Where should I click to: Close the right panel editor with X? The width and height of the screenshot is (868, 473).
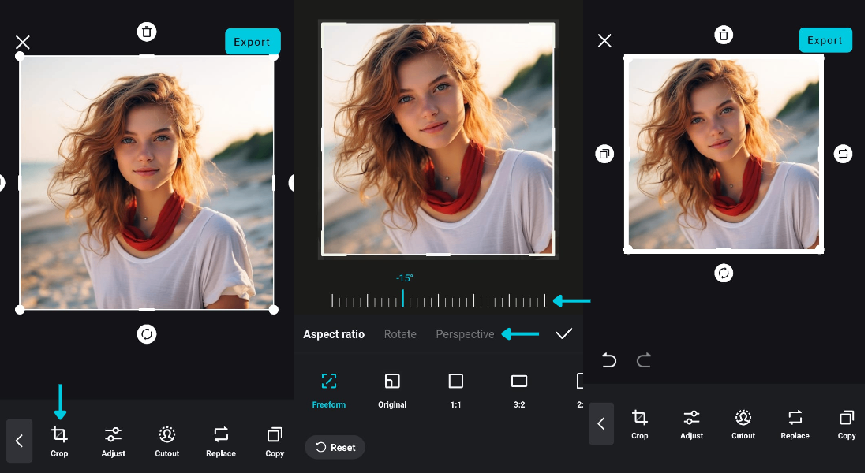coord(604,40)
